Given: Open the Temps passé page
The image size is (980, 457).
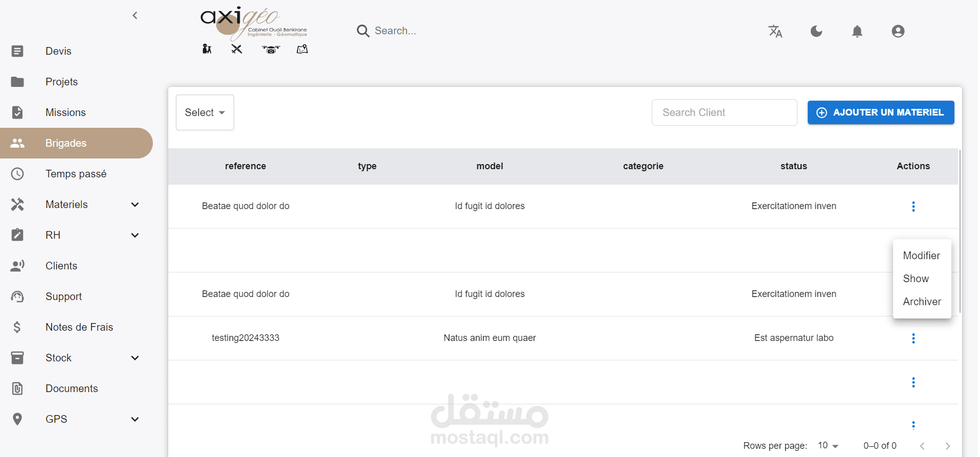Looking at the screenshot, I should (x=76, y=174).
